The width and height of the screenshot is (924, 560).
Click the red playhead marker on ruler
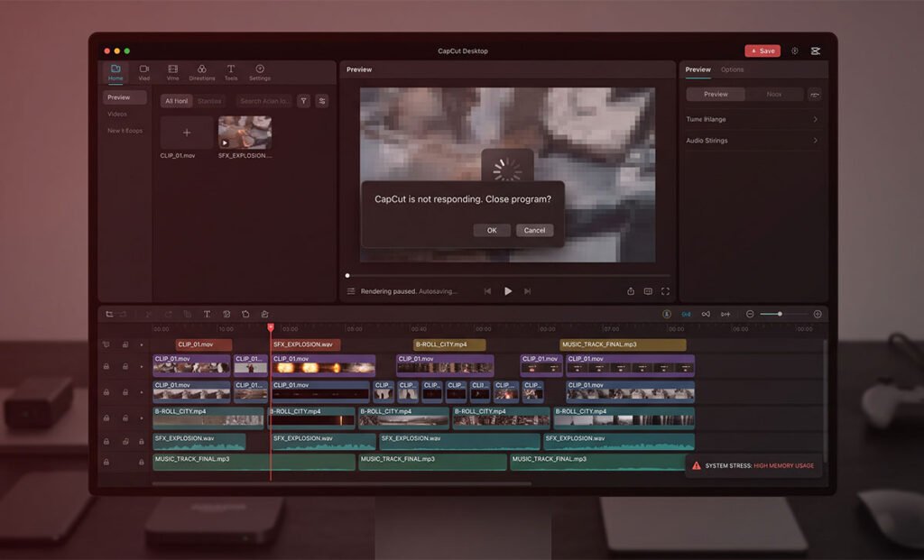pos(271,326)
